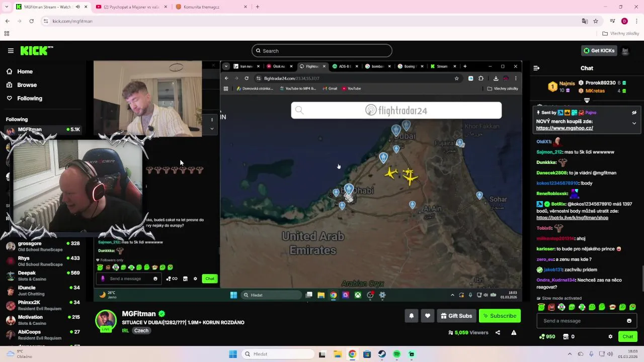
Task: Click username karloser in chat
Action: pyautogui.click(x=546, y=249)
